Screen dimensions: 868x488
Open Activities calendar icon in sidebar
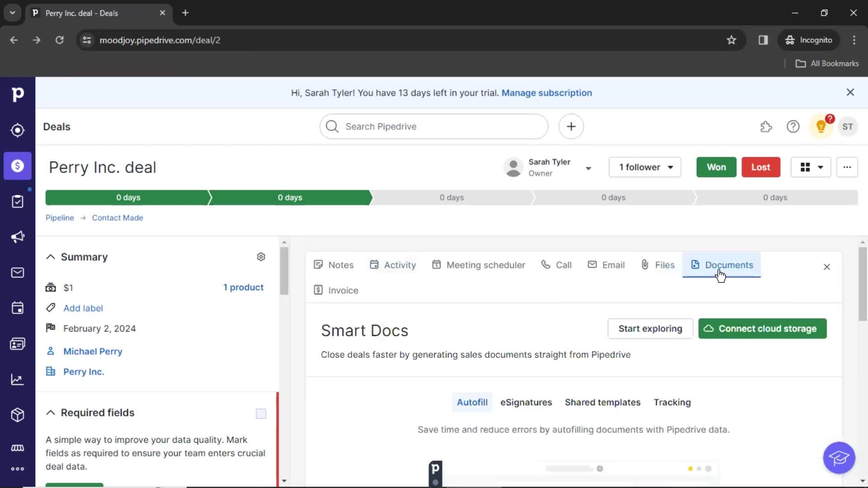(x=17, y=308)
